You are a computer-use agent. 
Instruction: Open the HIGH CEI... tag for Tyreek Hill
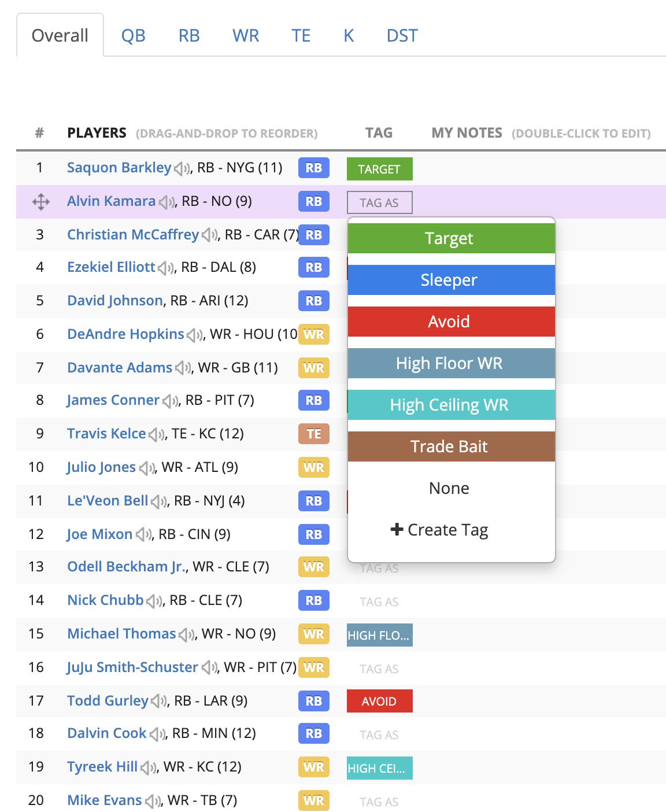pyautogui.click(x=380, y=768)
